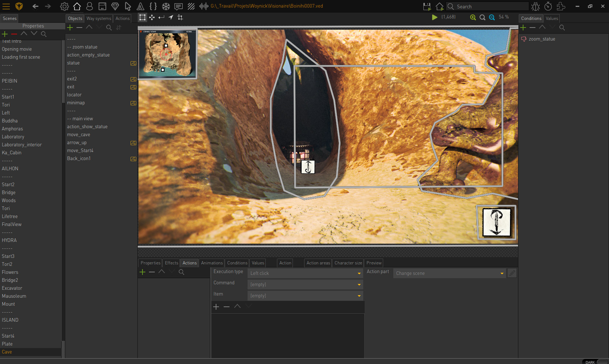Select the Laboratory scene in list
The image size is (609, 364).
coord(13,137)
